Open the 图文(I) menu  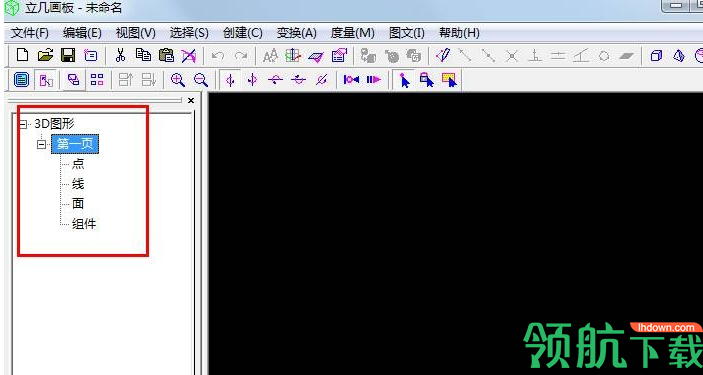tap(407, 33)
